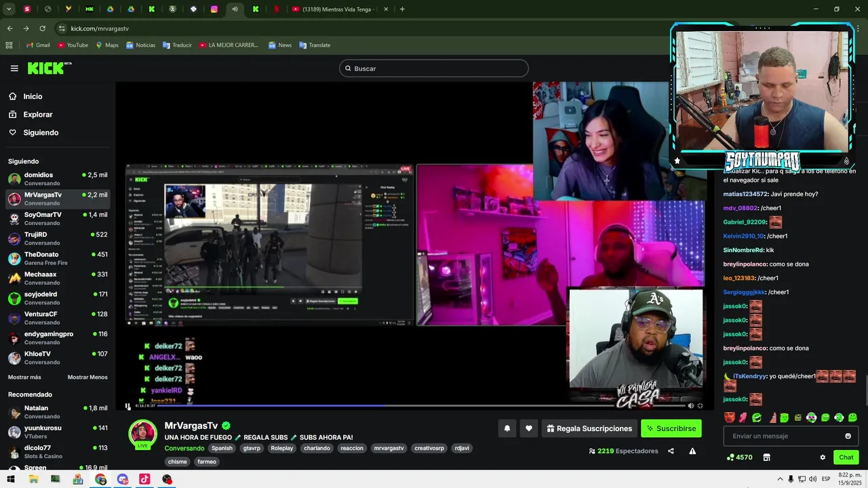Select the MrVargasTv followed channel
Viewport: 868px width, 488px height.
pyautogui.click(x=58, y=199)
